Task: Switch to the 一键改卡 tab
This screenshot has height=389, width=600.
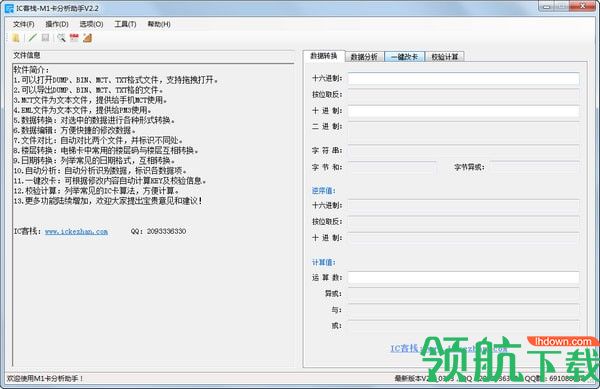Action: pos(404,57)
